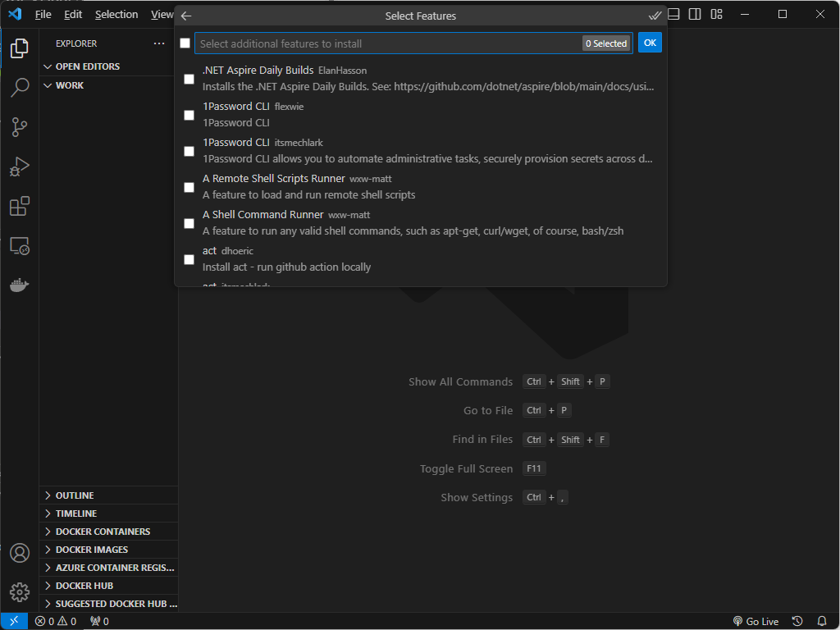The height and width of the screenshot is (630, 840).
Task: Check the 1Password CLI by flexwie checkbox
Action: (x=189, y=115)
